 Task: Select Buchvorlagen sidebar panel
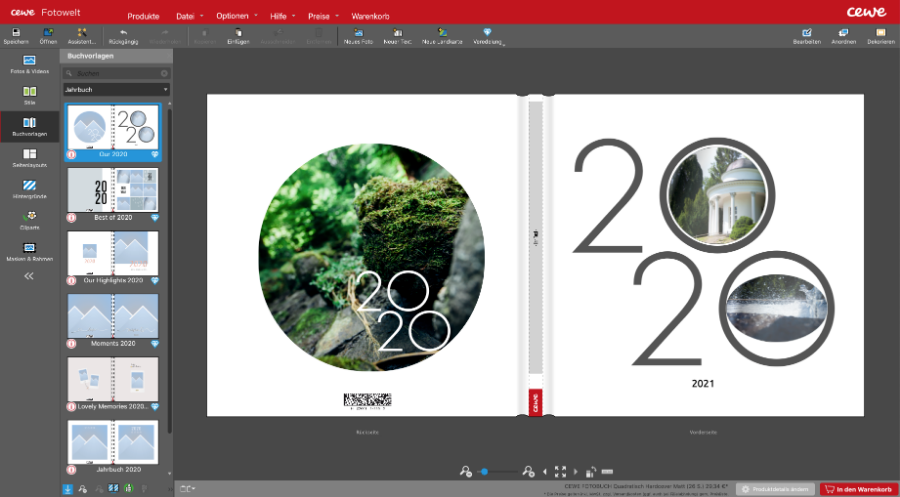coord(29,127)
